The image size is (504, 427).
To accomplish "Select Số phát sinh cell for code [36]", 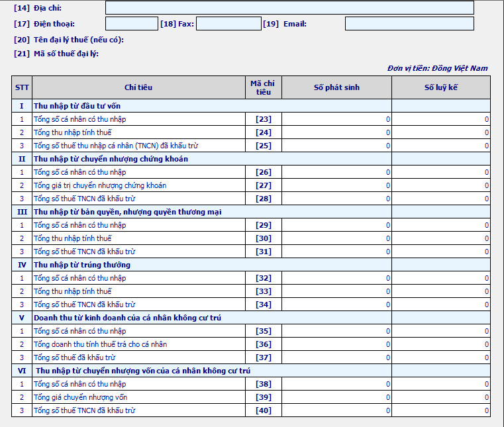I will [x=336, y=344].
